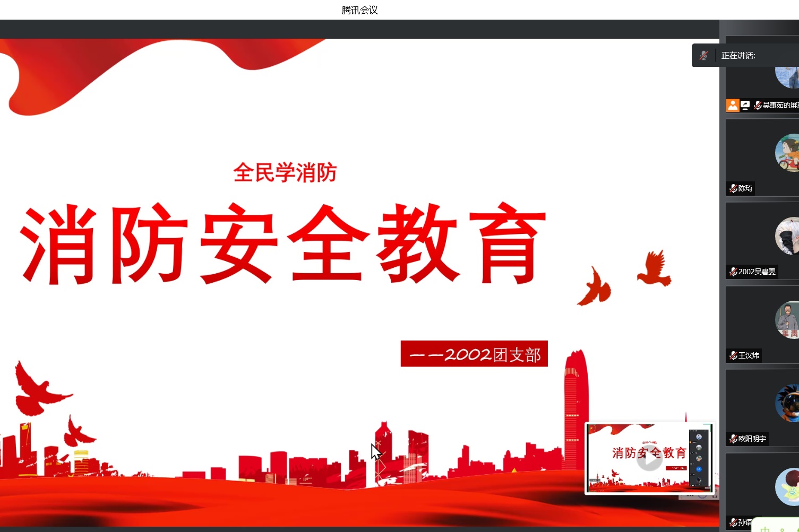Click the 中 input method indicator
The width and height of the screenshot is (799, 532).
click(x=765, y=528)
